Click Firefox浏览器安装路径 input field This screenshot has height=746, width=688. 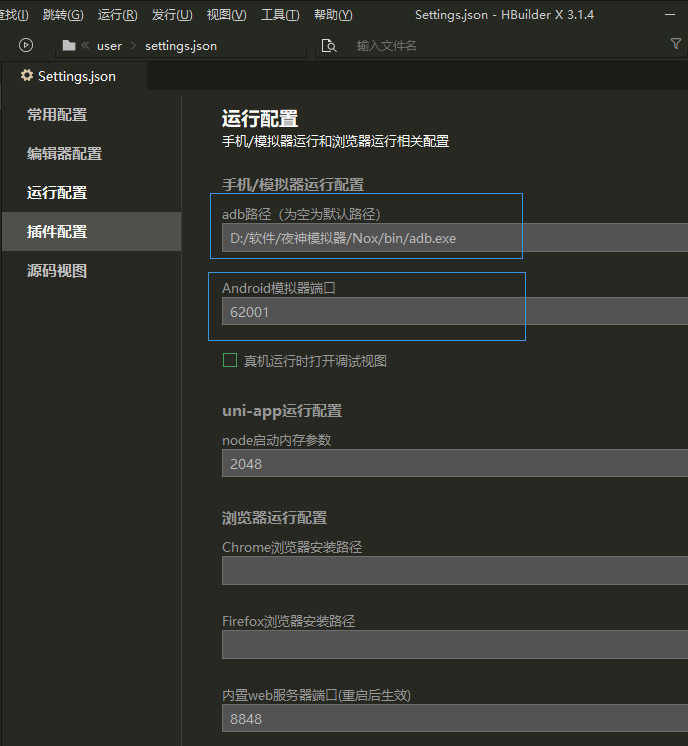[455, 644]
